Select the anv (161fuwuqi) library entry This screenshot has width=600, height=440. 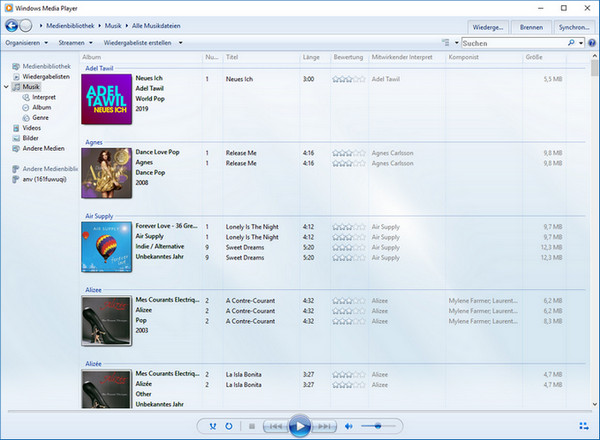(x=39, y=179)
